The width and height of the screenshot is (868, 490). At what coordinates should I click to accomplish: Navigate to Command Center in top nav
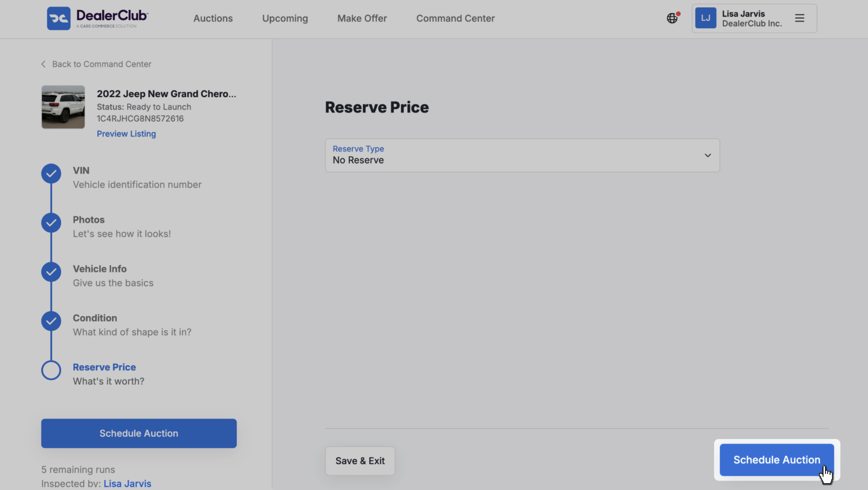tap(455, 18)
